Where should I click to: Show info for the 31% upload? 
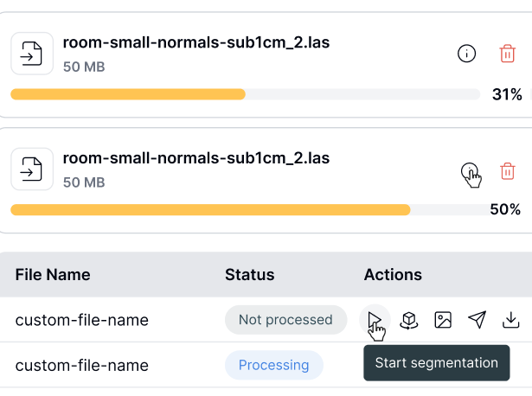(x=466, y=54)
